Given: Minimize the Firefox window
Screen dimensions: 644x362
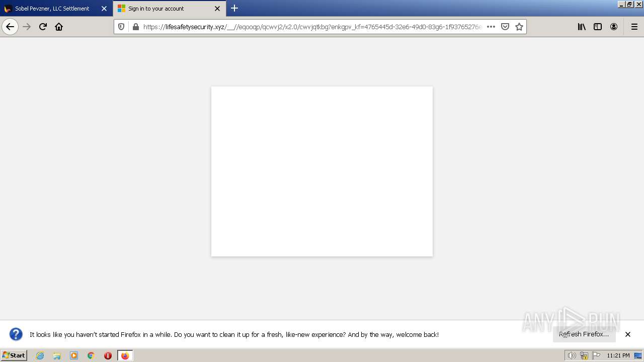Looking at the screenshot, I should [x=622, y=4].
